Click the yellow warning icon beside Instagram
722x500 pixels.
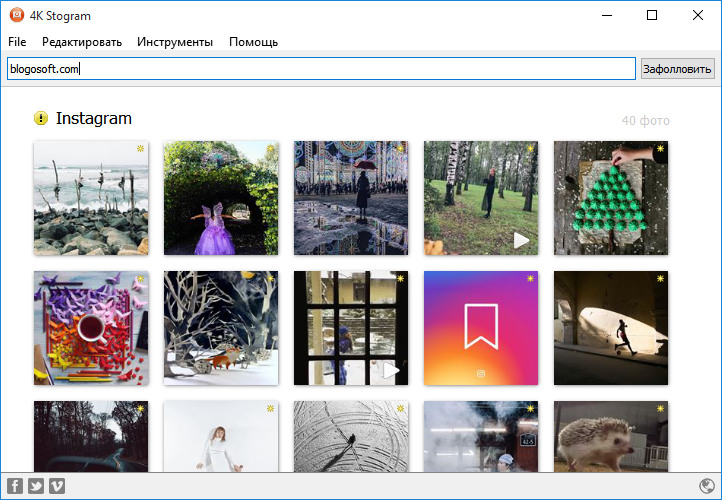(x=41, y=118)
